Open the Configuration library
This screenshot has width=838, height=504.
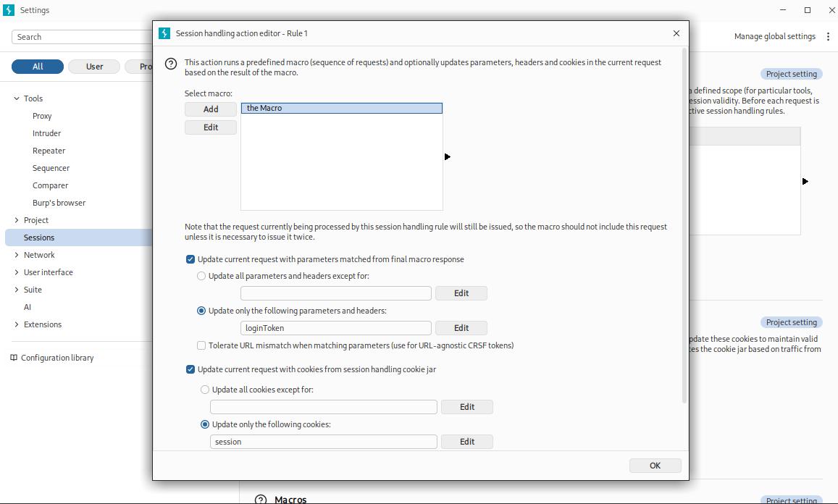click(x=56, y=358)
